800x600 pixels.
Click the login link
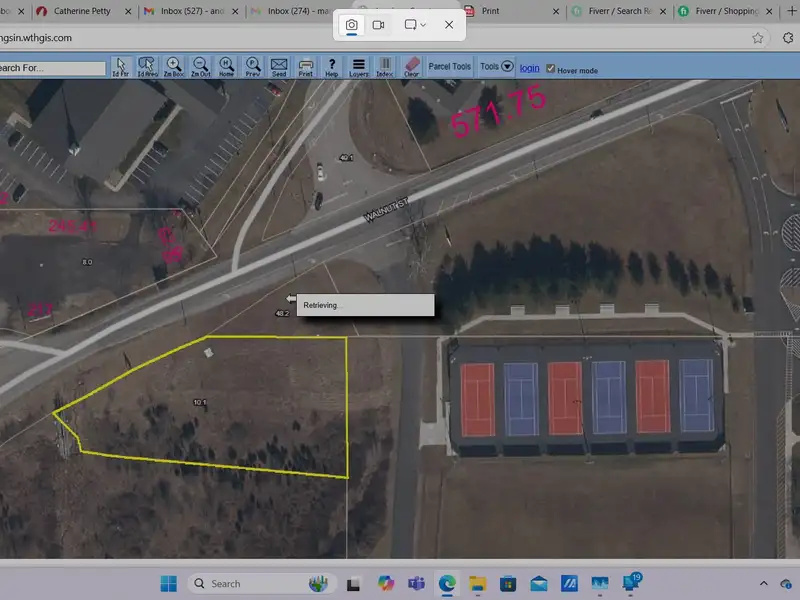click(x=529, y=68)
